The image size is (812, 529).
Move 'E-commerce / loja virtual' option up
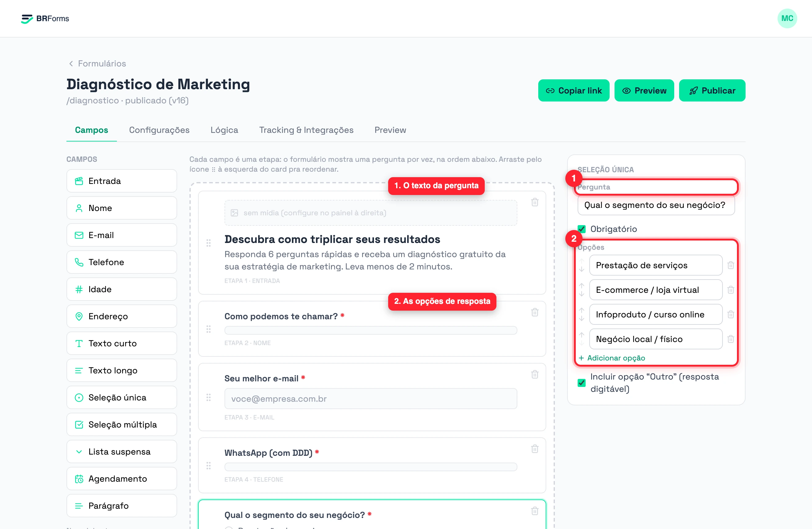coord(582,285)
